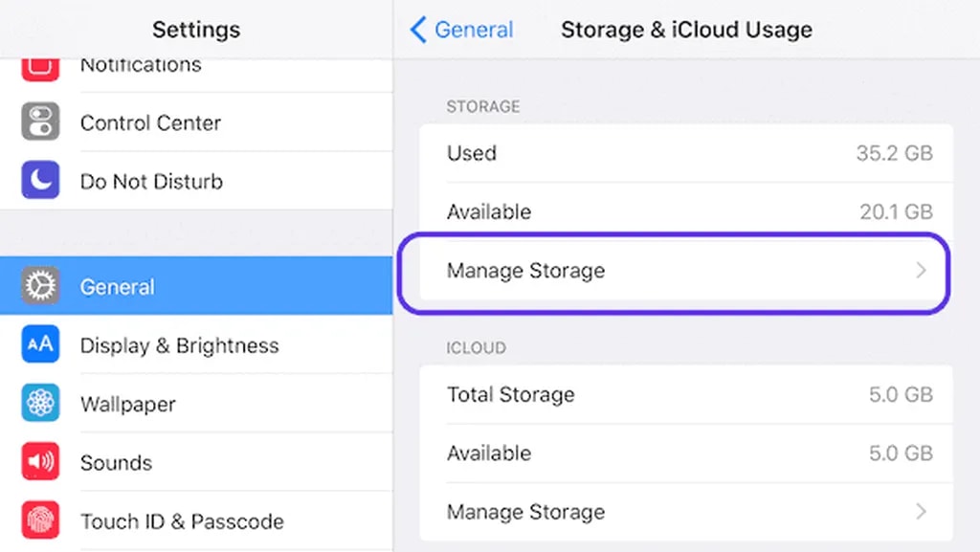Viewport: 980px width, 552px height.
Task: Expand Manage Storage chevron under iCloud
Action: point(921,512)
